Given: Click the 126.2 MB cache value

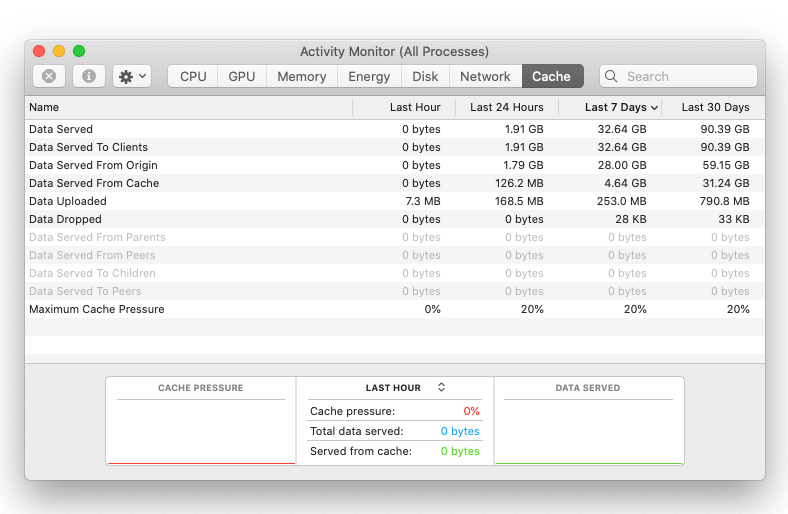Looking at the screenshot, I should pos(519,183).
